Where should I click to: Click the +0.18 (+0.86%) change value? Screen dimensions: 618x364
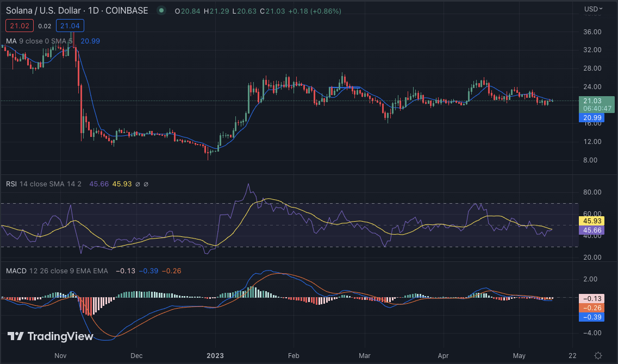tap(315, 11)
